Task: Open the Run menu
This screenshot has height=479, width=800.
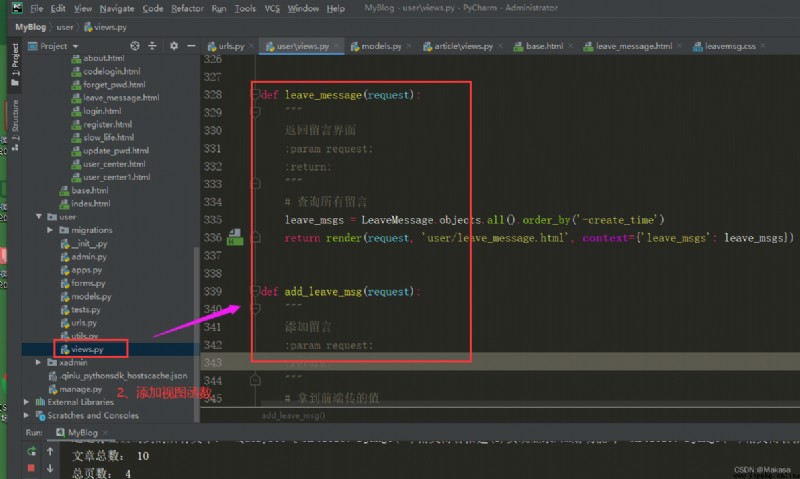Action: click(219, 8)
